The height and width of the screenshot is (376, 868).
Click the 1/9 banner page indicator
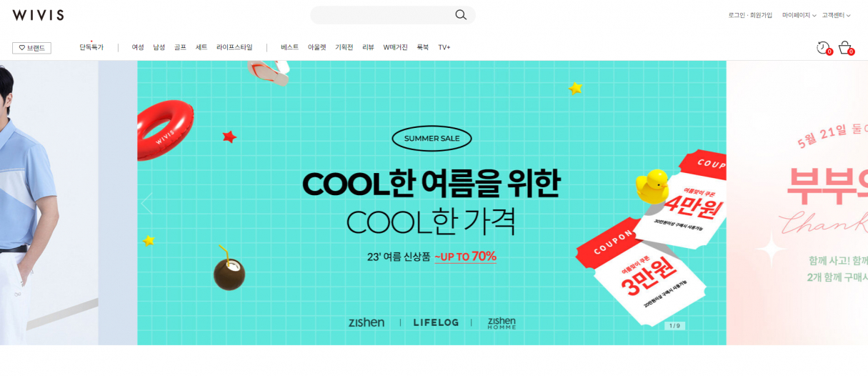click(x=674, y=326)
